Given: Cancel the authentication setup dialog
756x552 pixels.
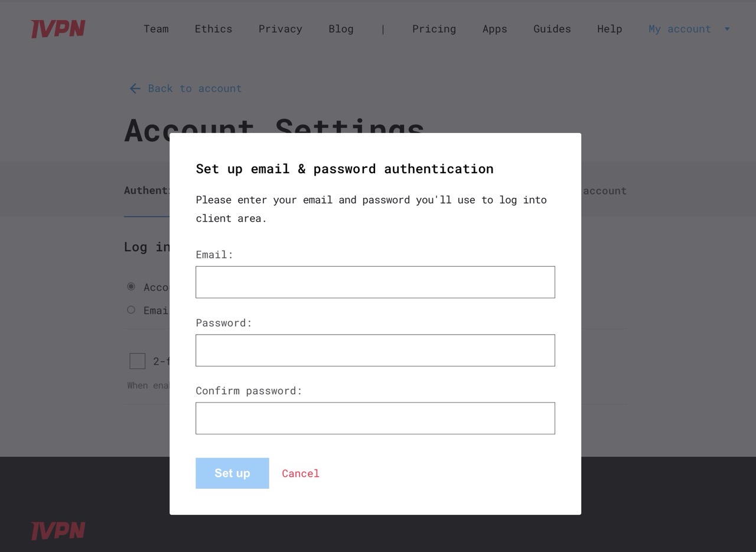Looking at the screenshot, I should click(301, 473).
